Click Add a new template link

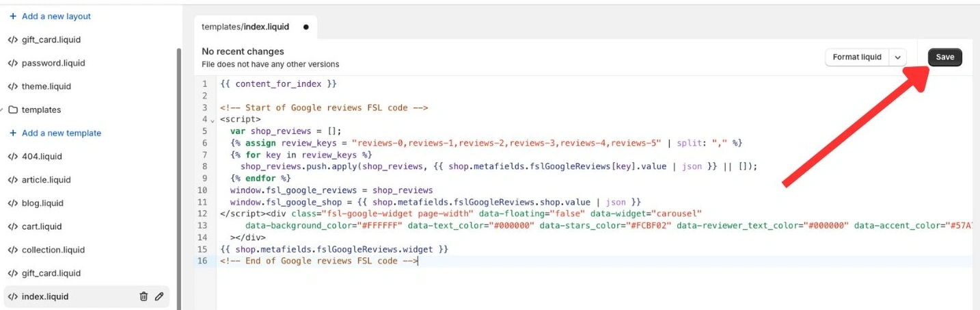tap(62, 133)
